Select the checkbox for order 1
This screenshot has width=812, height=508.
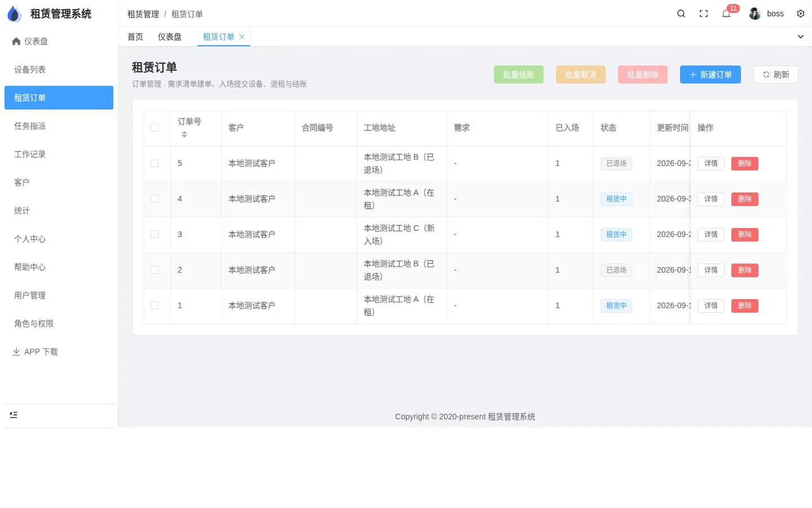[x=155, y=305]
